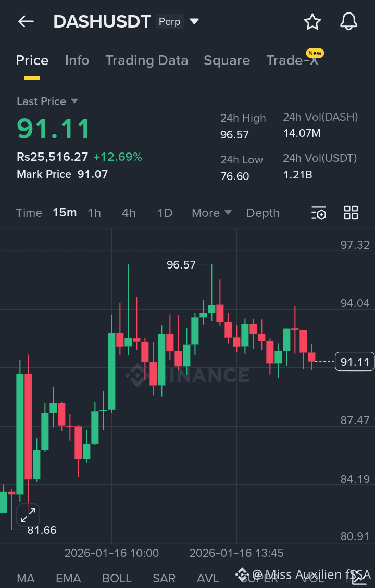Click the 24h High value 96.57

tap(234, 134)
